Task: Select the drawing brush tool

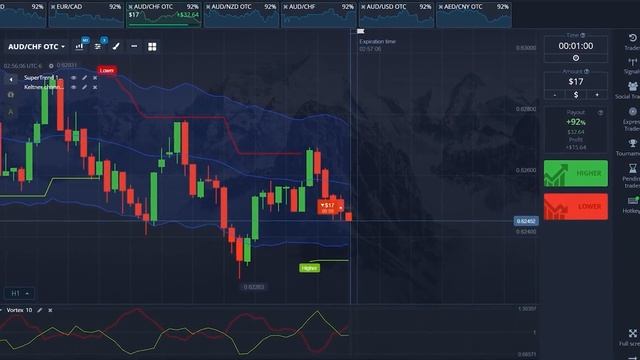Action: tap(116, 47)
